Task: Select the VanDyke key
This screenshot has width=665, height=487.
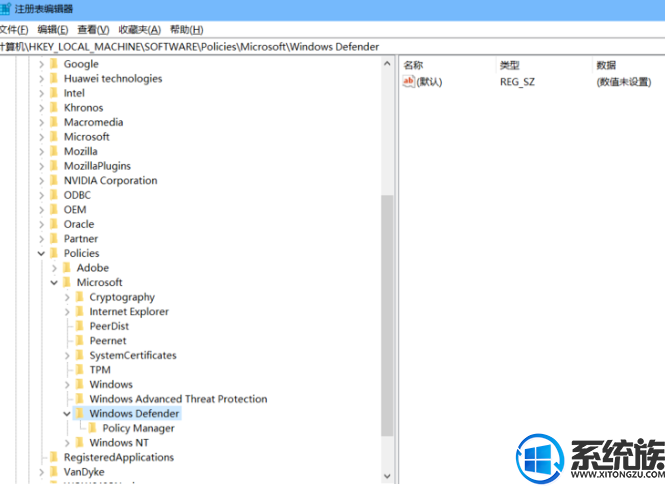Action: (x=84, y=472)
